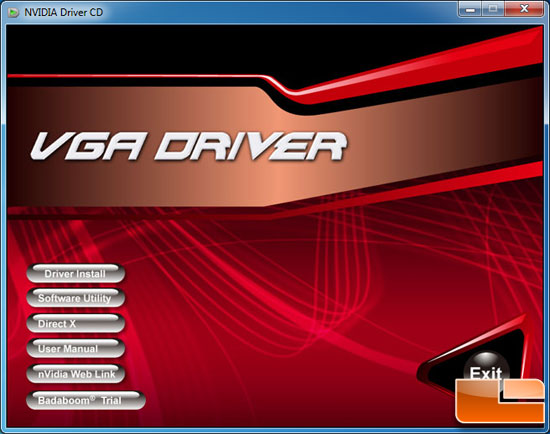This screenshot has height=434, width=550.
Task: Open the Software Utility section
Action: [75, 298]
